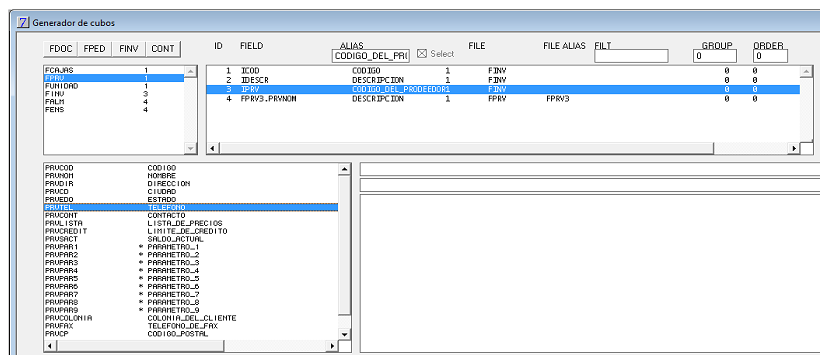
Task: Select PRVDIR DIRECCION field
Action: click(x=191, y=183)
